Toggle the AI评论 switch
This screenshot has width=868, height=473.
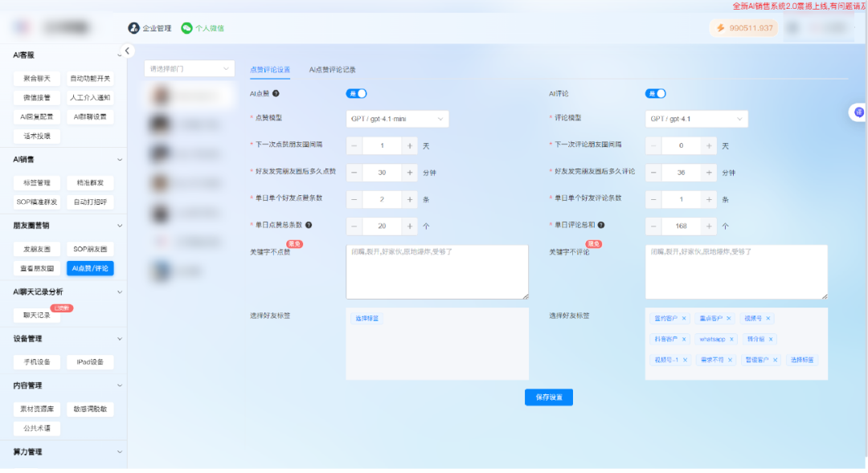click(656, 93)
